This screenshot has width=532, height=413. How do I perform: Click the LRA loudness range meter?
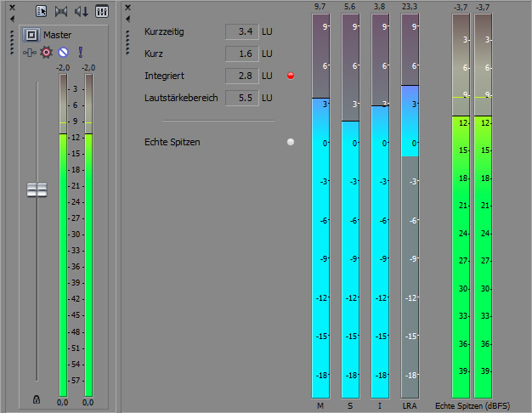click(x=410, y=204)
